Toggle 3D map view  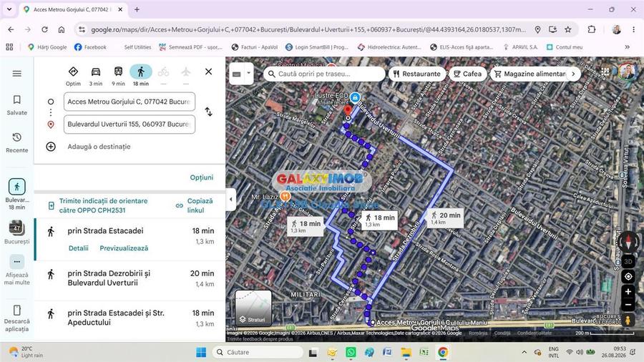[628, 261]
